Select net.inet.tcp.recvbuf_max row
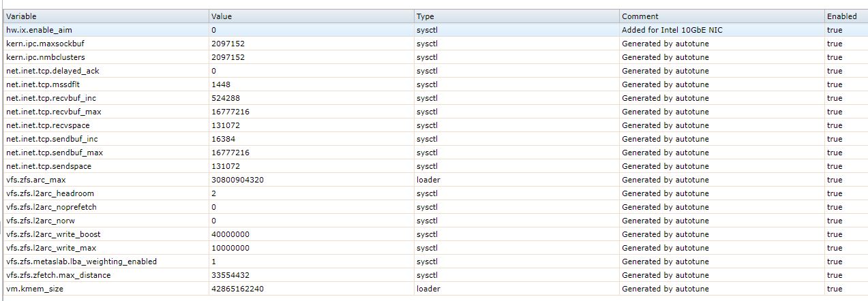This screenshot has width=868, height=301. point(436,112)
